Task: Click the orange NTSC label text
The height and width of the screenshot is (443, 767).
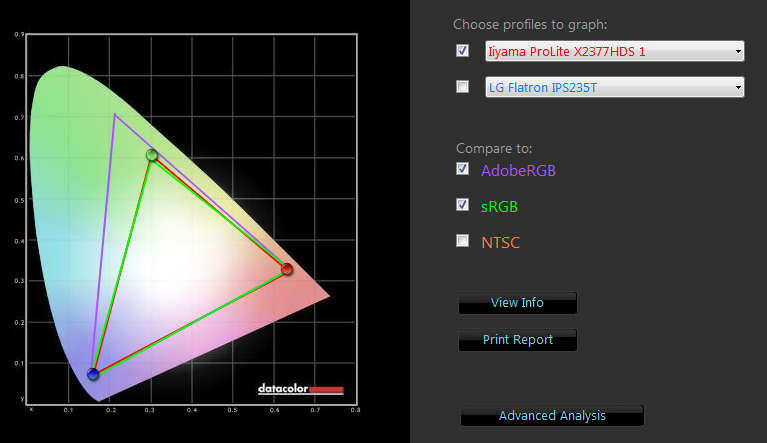Action: point(500,242)
